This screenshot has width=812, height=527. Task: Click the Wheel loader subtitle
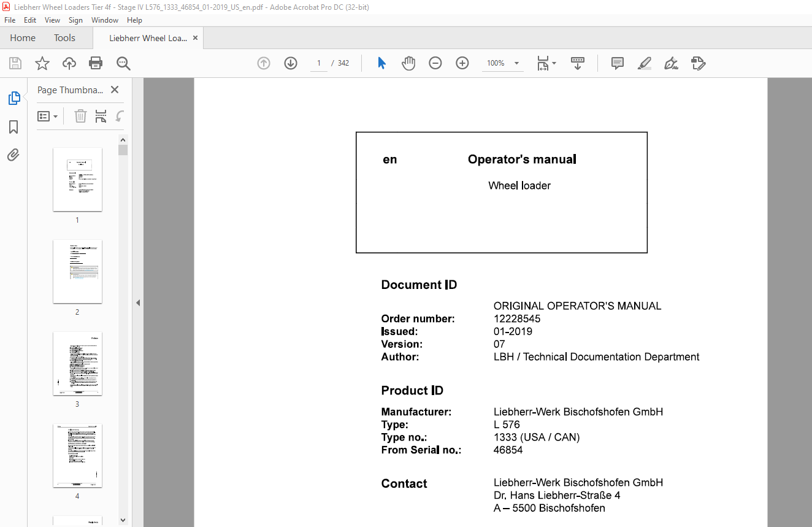[519, 185]
